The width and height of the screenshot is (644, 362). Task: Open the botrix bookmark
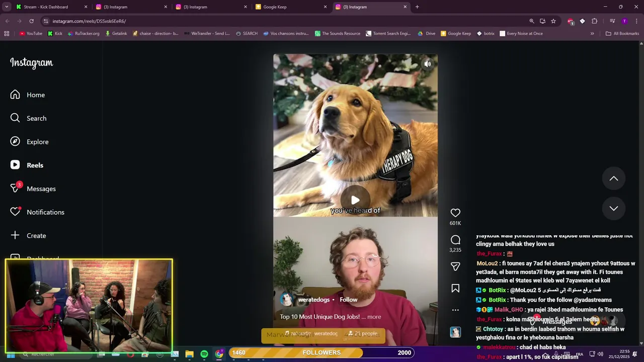pos(485,34)
